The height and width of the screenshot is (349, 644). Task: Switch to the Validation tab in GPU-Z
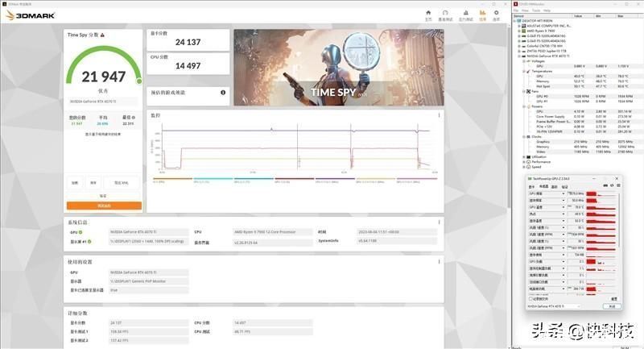(565, 187)
